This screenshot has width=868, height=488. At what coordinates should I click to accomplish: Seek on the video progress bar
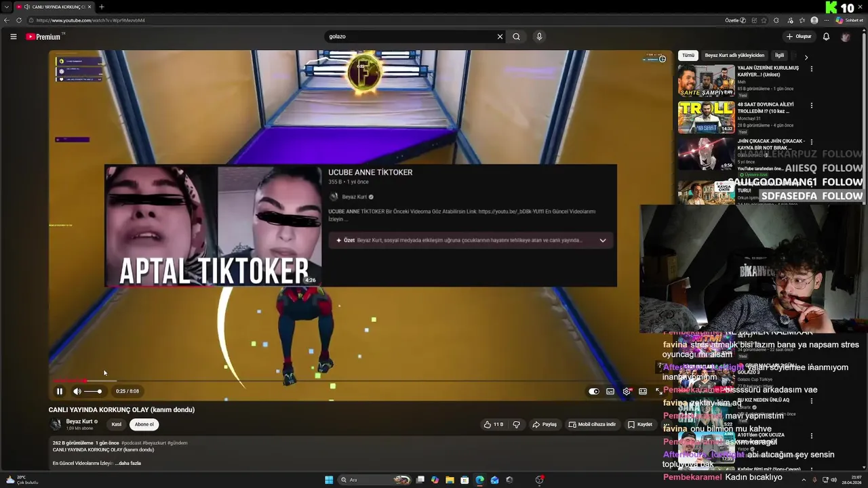[359, 381]
